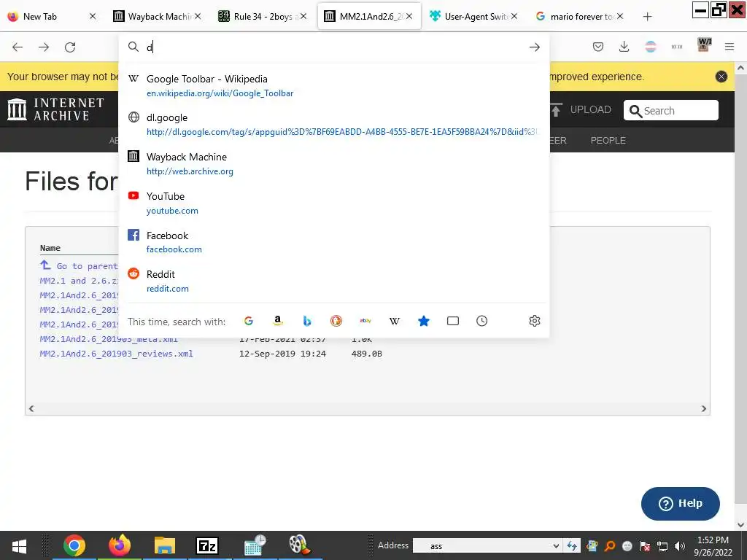Select Google Toolbar - Wikipedia suggestion

tap(333, 86)
